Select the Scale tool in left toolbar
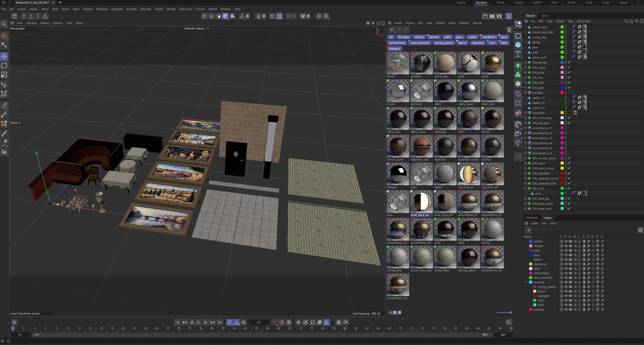Screen dimensions: 644x345 4,75
